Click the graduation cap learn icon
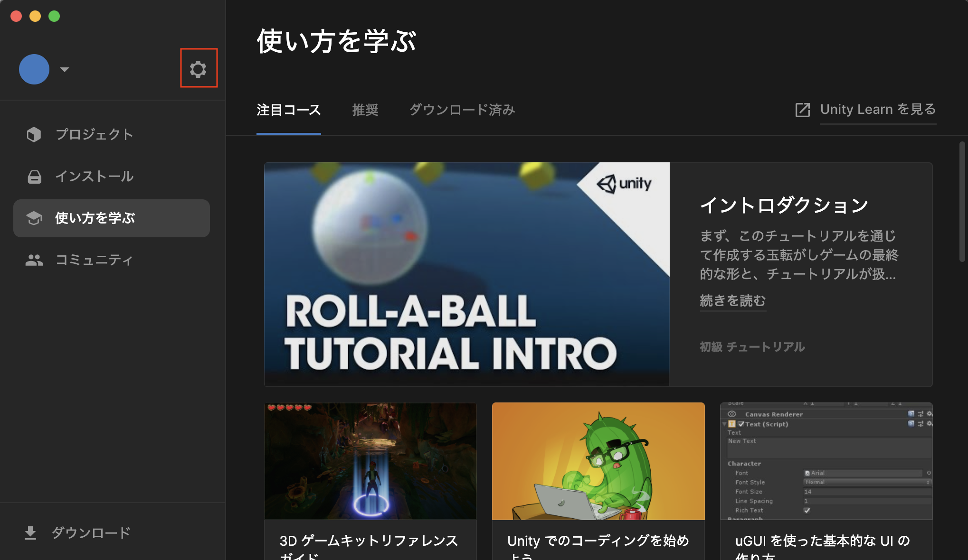This screenshot has height=560, width=968. 34,218
